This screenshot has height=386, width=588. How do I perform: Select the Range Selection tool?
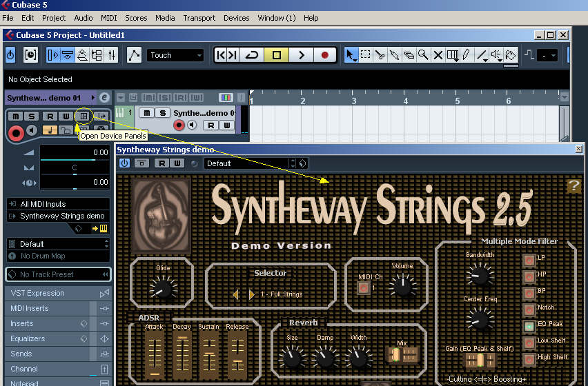[x=365, y=55]
